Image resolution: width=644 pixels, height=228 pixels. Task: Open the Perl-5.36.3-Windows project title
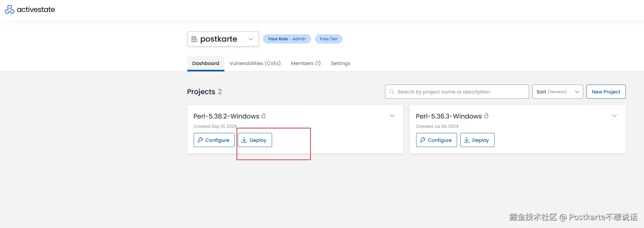click(449, 116)
